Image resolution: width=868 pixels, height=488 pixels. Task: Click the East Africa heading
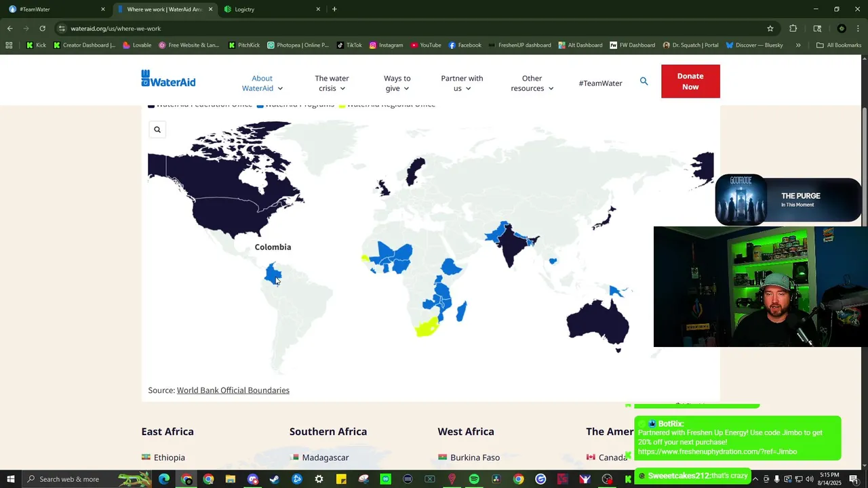tap(167, 432)
